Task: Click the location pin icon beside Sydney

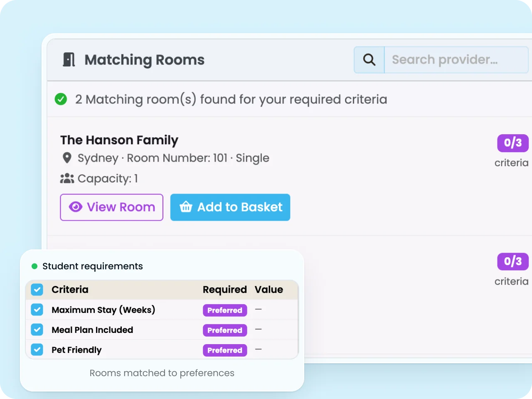Action: click(x=67, y=158)
